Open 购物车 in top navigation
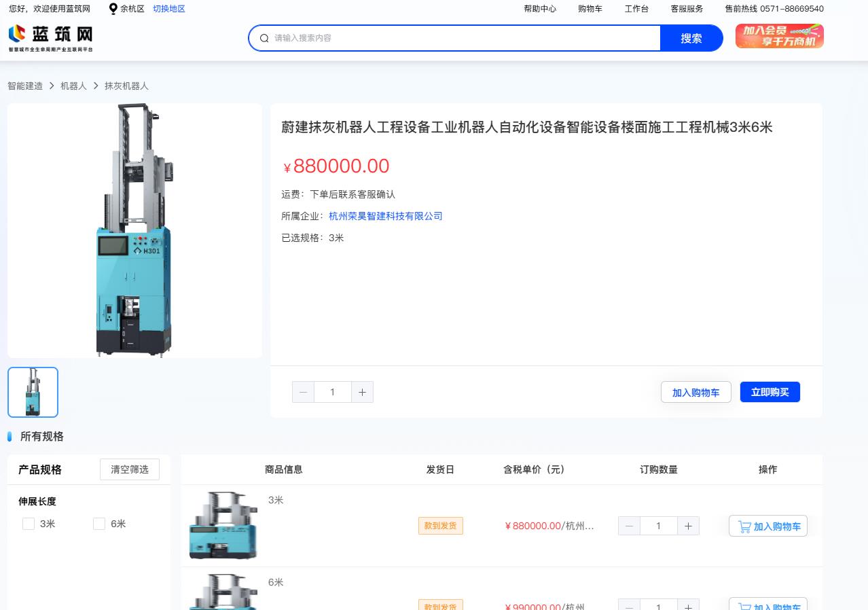Image resolution: width=868 pixels, height=610 pixels. click(590, 9)
